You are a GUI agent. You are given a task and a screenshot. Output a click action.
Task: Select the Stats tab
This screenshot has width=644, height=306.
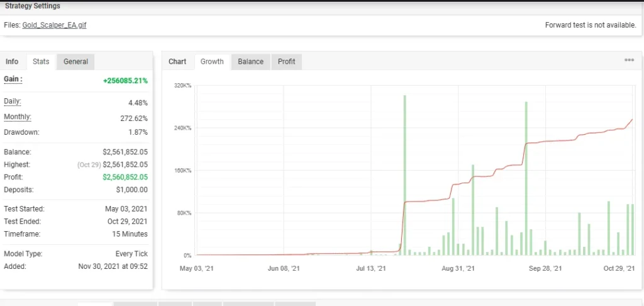click(41, 62)
